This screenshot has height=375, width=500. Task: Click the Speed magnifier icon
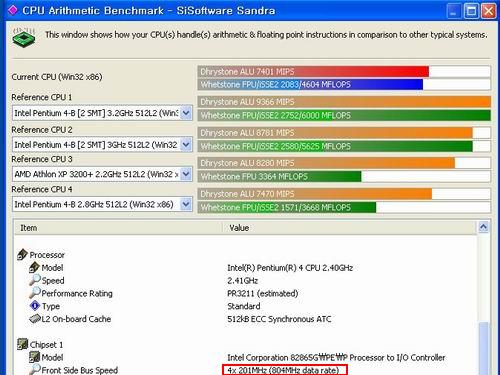click(35, 280)
